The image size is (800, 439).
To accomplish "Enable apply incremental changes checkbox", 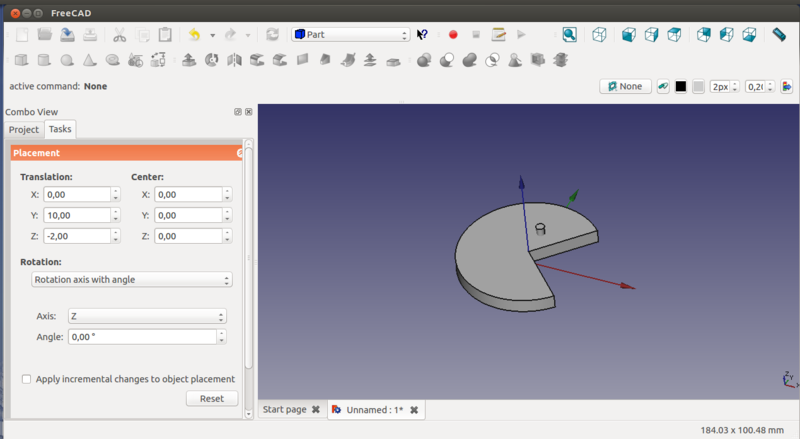I will coord(26,379).
